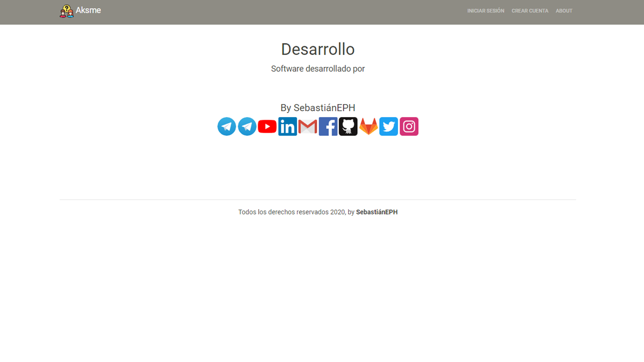Go to Crear Cuenta page
Image resolution: width=644 pixels, height=362 pixels.
click(530, 11)
